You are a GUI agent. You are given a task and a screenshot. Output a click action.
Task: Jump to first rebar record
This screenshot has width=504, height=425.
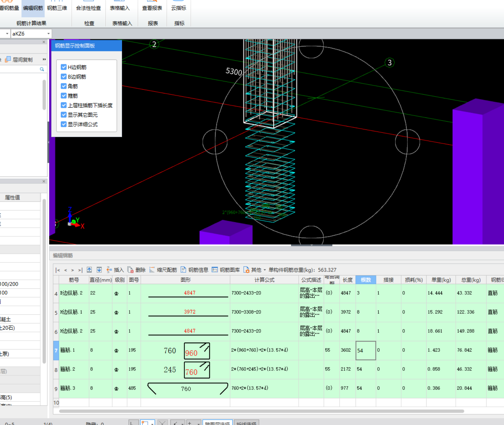click(58, 270)
